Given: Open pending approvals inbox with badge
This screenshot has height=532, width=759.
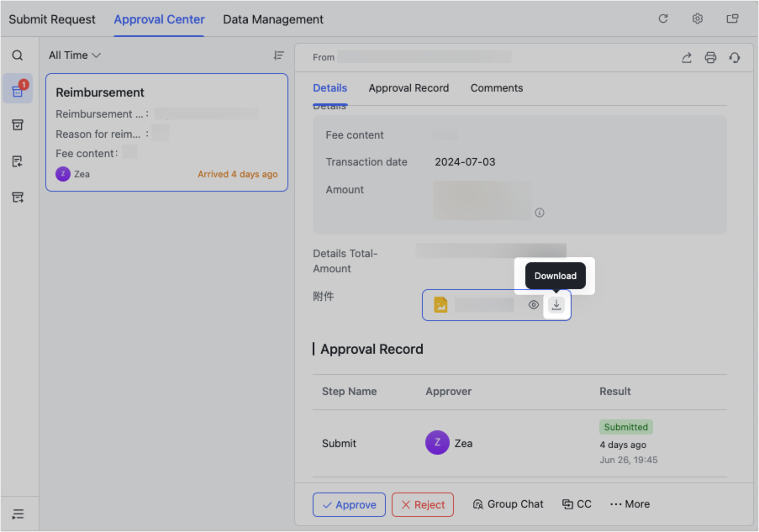Looking at the screenshot, I should (x=18, y=90).
